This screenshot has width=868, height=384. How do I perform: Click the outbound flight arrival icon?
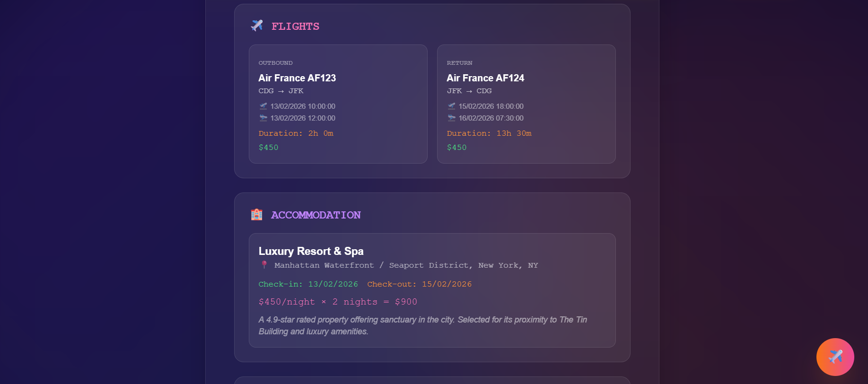click(263, 118)
